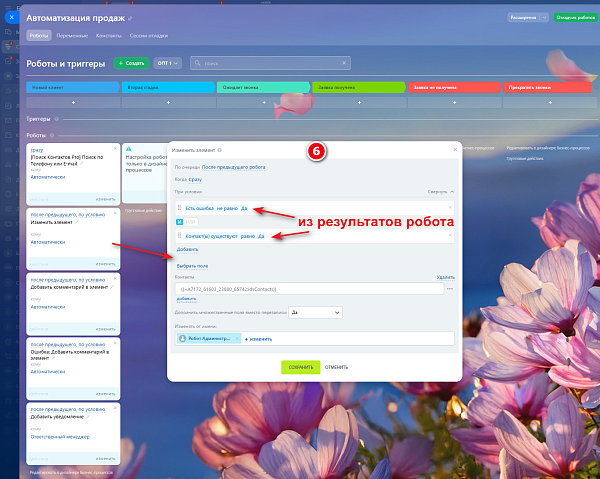The width and height of the screenshot is (600, 479).
Task: Switch to the Переменные tab
Action: coord(72,36)
